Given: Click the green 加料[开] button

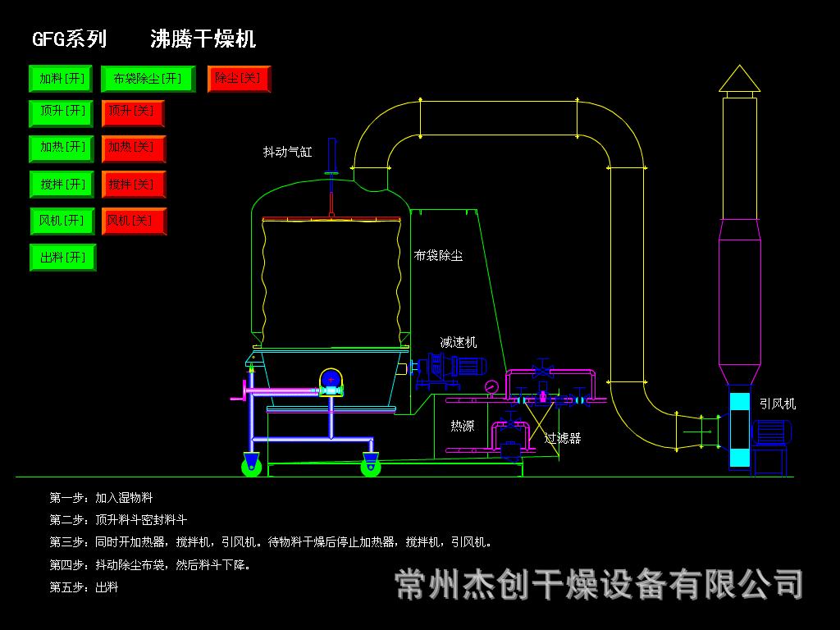Looking at the screenshot, I should click(x=61, y=79).
